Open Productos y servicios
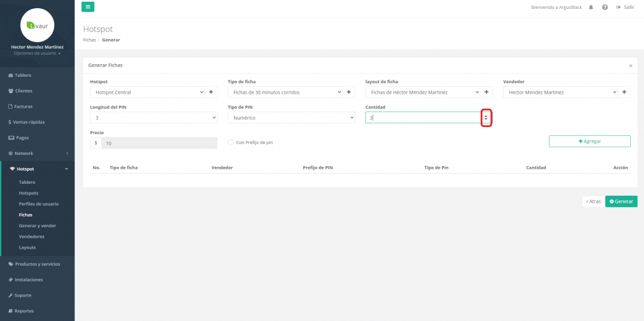644x321 pixels. pos(34,264)
